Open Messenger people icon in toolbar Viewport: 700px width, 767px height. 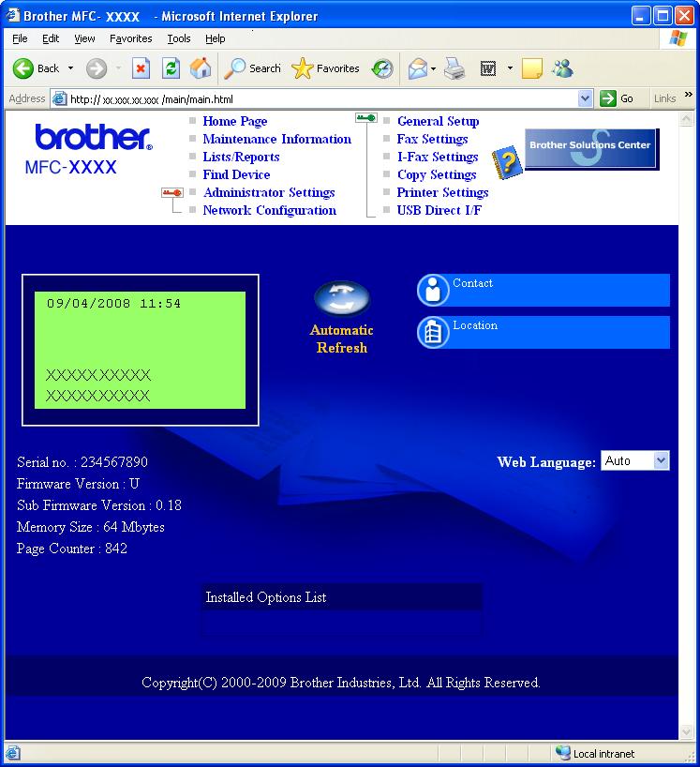click(562, 68)
